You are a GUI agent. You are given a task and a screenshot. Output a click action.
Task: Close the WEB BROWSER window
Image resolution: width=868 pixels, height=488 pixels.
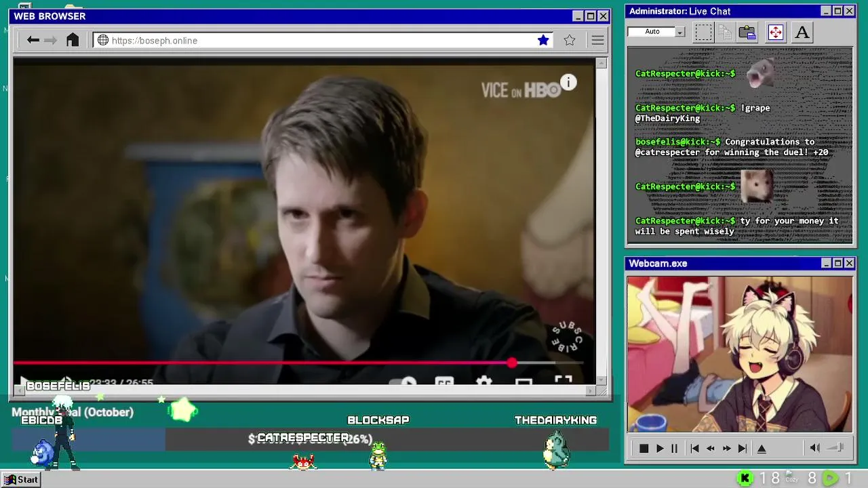pos(603,16)
